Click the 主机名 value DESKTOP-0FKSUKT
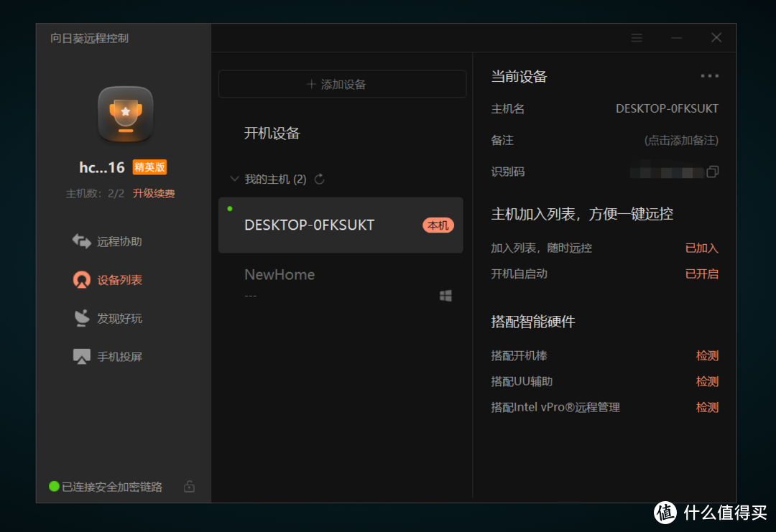Image resolution: width=776 pixels, height=532 pixels. tap(667, 109)
